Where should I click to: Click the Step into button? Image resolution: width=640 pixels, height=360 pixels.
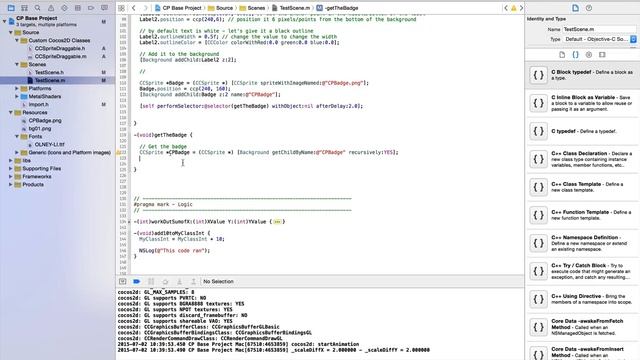coord(179,281)
